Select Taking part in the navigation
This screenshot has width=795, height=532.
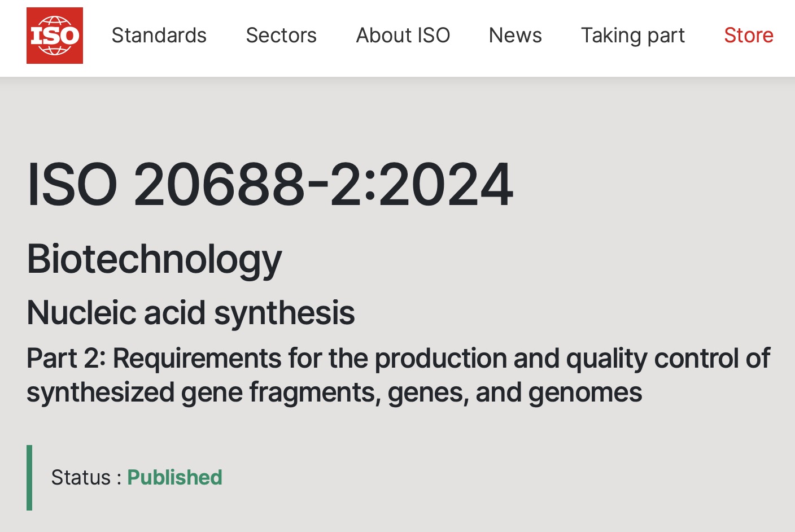632,36
